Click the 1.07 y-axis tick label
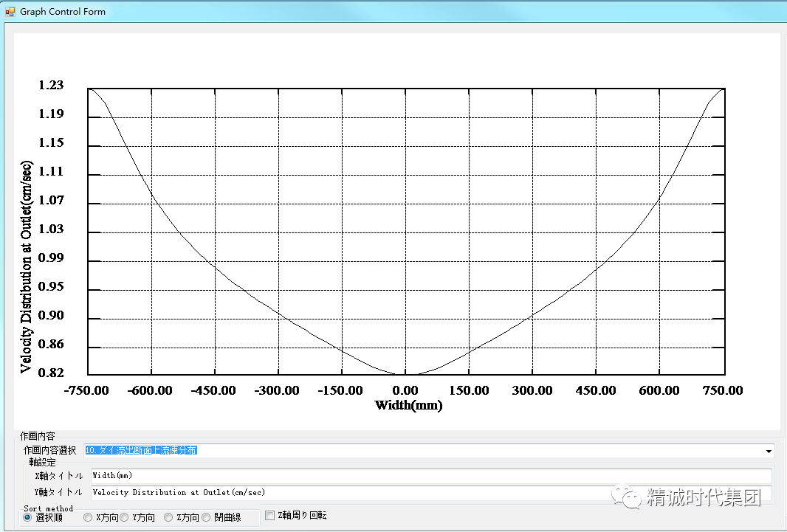 click(x=51, y=200)
